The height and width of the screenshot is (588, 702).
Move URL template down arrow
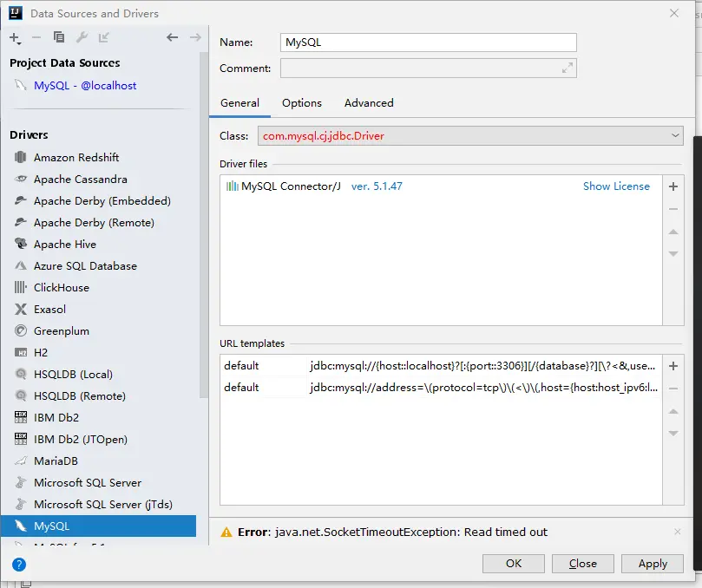673,433
